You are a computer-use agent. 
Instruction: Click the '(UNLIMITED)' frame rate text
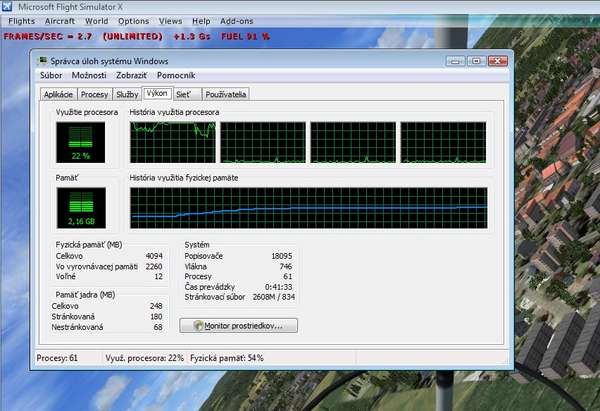pyautogui.click(x=132, y=36)
